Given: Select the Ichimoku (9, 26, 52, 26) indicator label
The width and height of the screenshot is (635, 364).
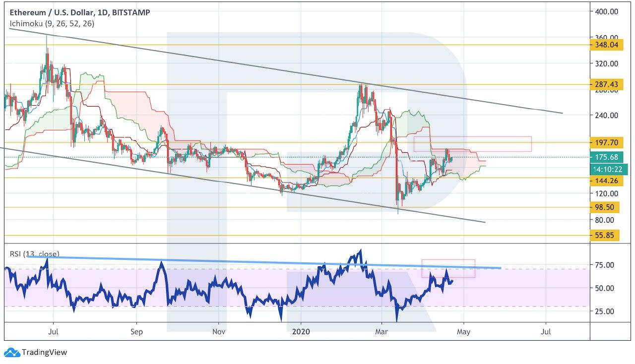Looking at the screenshot, I should [52, 23].
